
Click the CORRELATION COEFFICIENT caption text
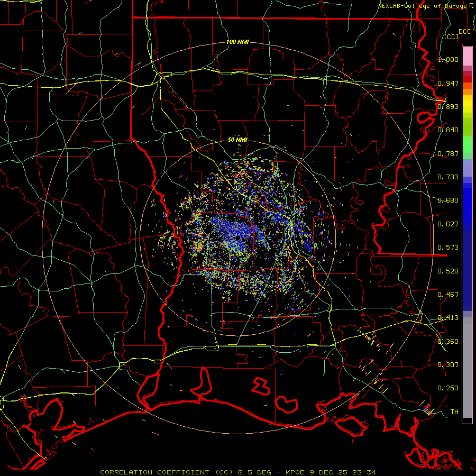coord(154,472)
